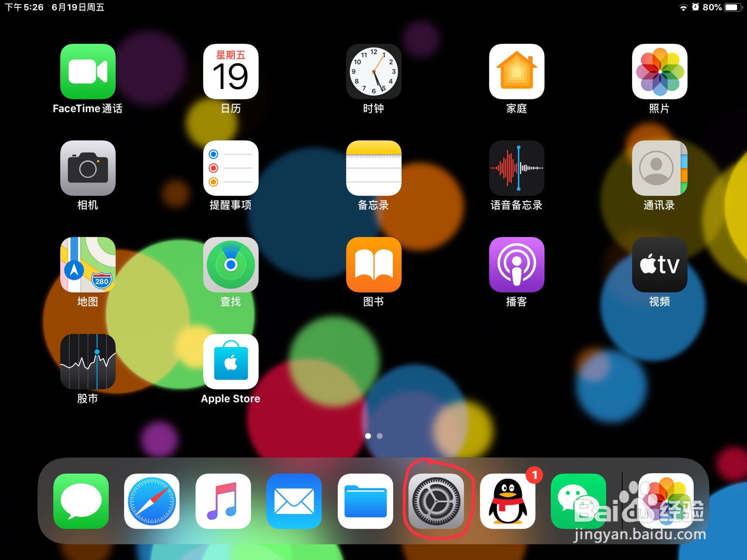Tap the alarm clock status icon

click(695, 7)
